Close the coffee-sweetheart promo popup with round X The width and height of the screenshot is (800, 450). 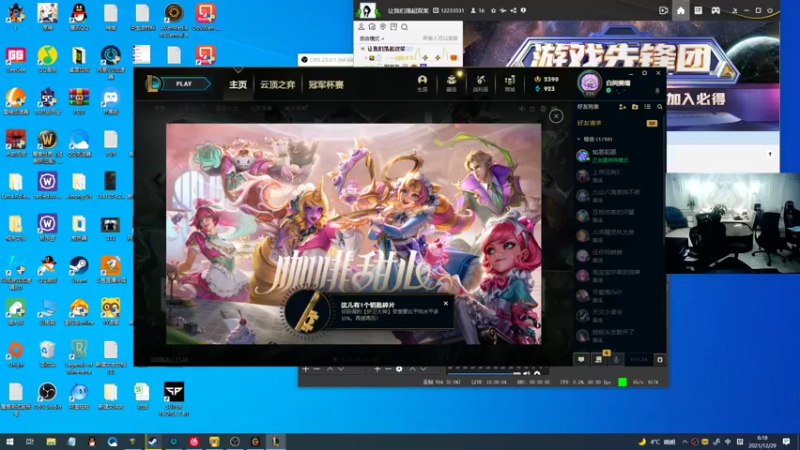556,116
